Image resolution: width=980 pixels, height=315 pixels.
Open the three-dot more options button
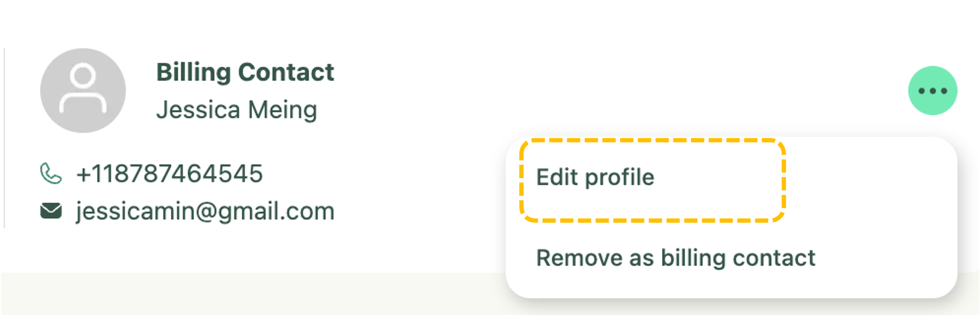[x=932, y=91]
